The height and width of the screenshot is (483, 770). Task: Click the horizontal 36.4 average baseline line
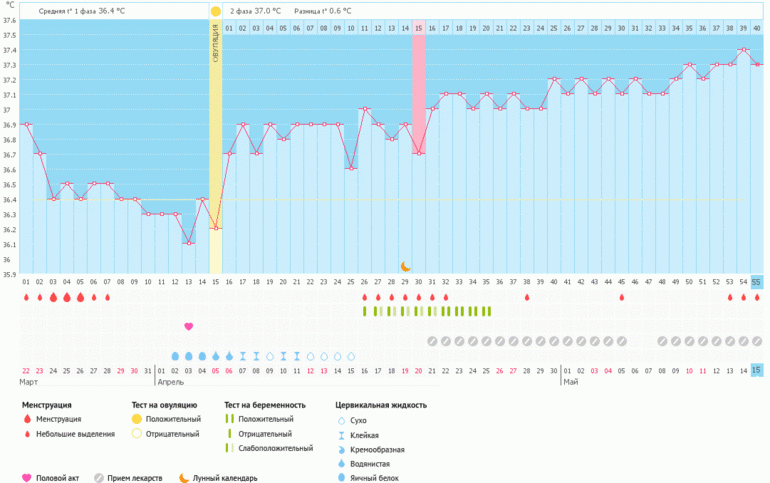point(388,200)
